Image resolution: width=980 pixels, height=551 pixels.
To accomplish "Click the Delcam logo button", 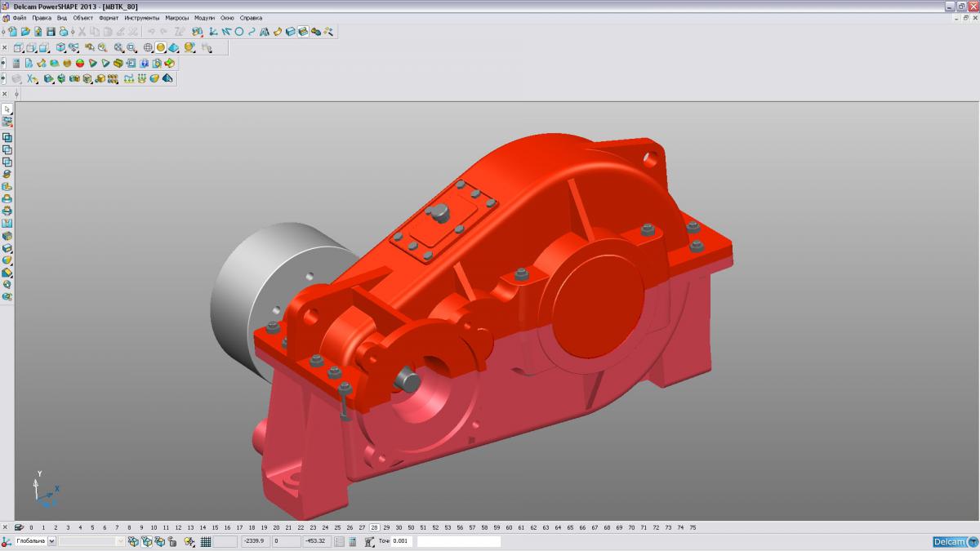I will tap(955, 541).
